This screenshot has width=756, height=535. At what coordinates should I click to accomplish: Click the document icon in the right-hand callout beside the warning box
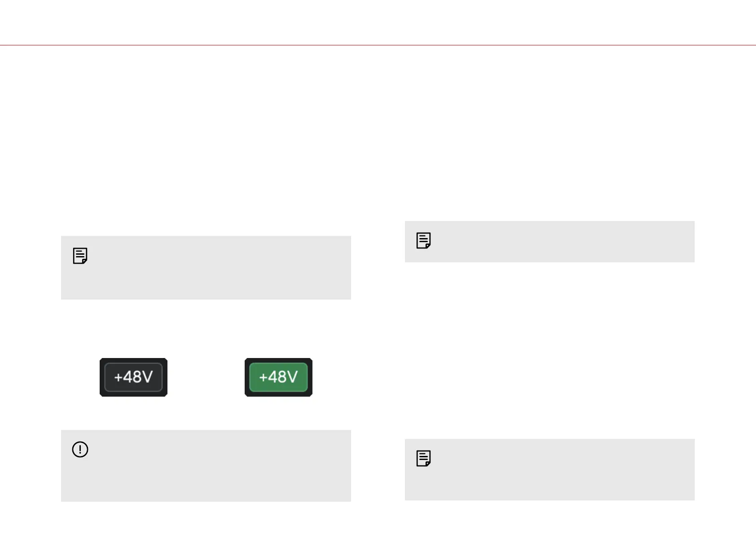[423, 458]
